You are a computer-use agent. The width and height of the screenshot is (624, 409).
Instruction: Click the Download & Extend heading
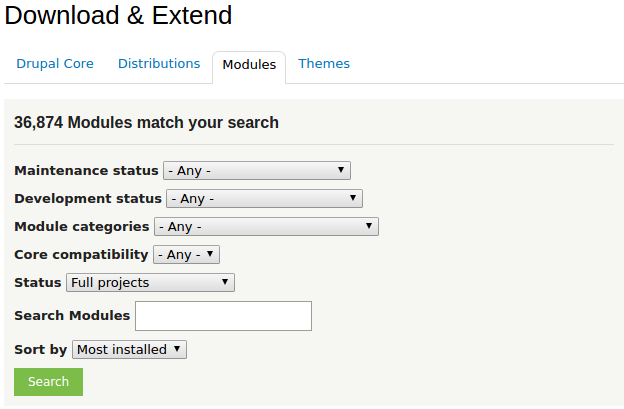pyautogui.click(x=118, y=16)
